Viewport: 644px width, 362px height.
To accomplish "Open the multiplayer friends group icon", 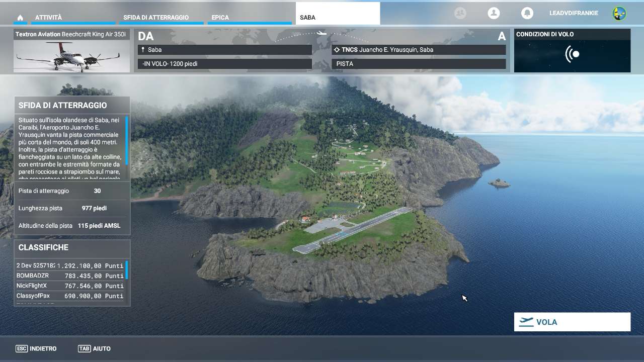I will pos(460,14).
